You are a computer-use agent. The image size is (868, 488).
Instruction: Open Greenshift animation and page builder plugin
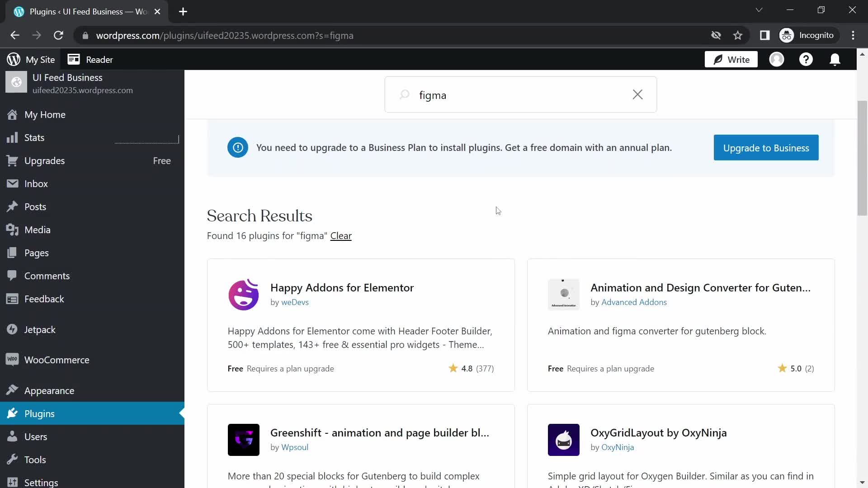point(380,433)
